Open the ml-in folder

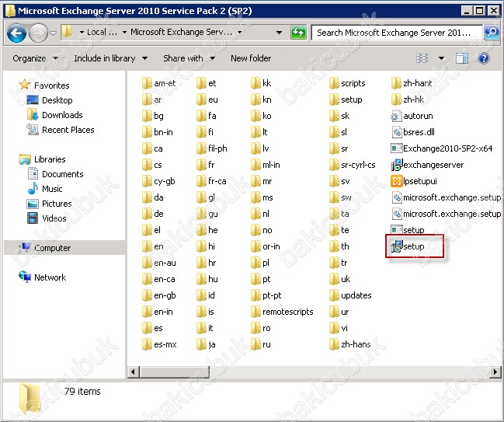click(266, 165)
